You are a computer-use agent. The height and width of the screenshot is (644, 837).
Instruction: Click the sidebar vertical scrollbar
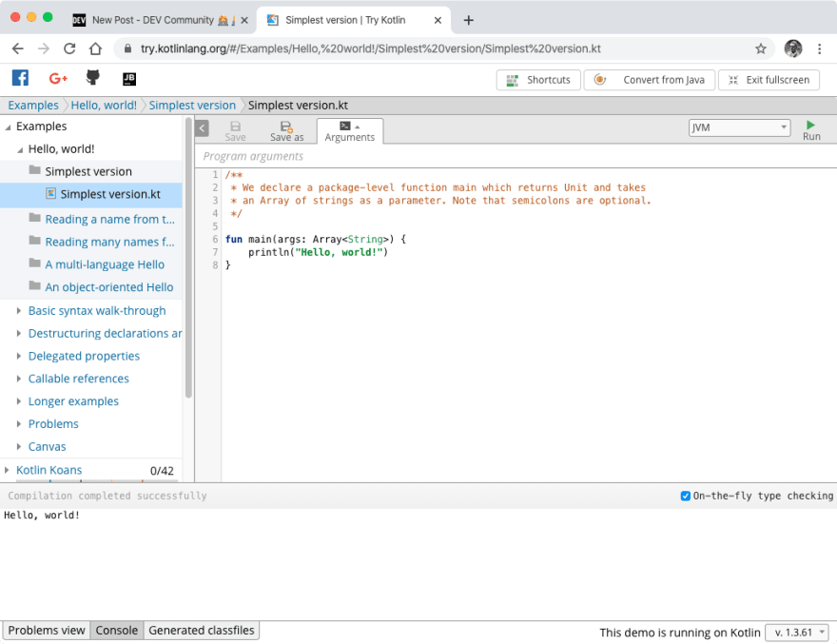(188, 258)
